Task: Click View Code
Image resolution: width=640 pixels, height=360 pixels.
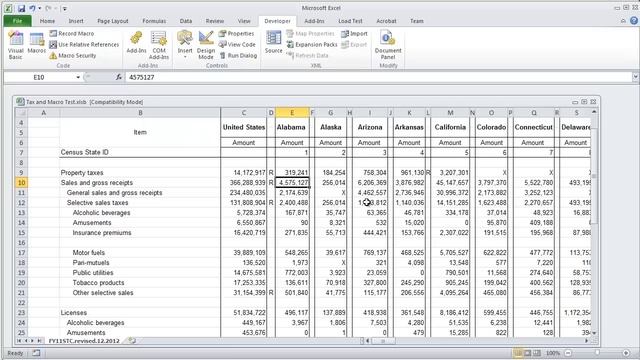Action: (x=237, y=44)
